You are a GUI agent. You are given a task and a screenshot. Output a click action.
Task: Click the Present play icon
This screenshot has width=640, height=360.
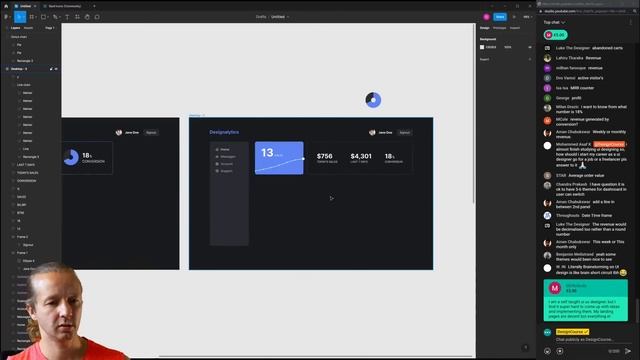tap(514, 17)
